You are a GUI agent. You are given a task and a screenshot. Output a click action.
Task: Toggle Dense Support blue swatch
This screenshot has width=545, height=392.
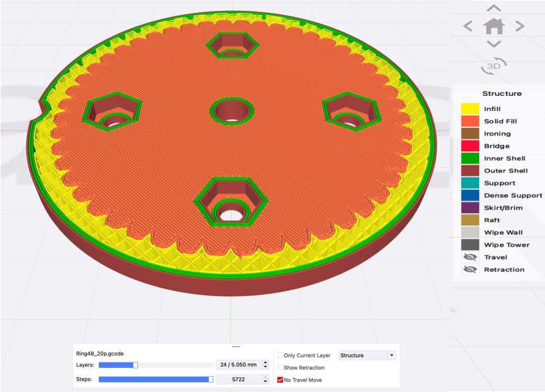470,195
